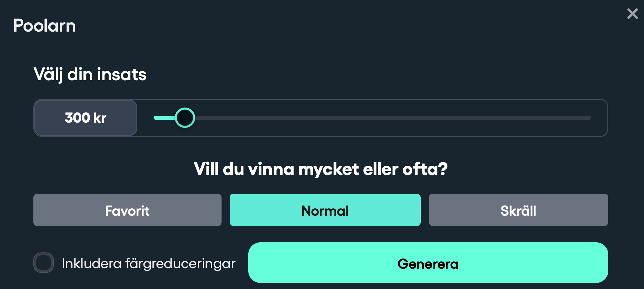The width and height of the screenshot is (644, 289).
Task: Select the Favorit option
Action: [x=127, y=210]
